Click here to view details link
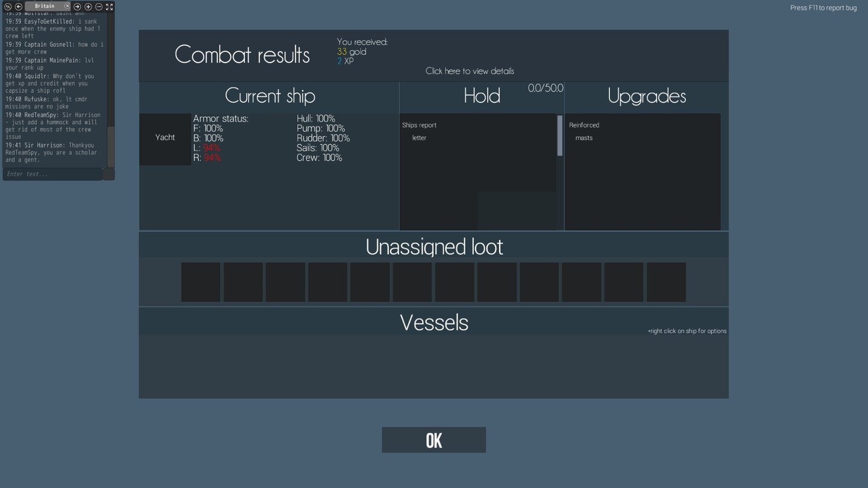 point(470,71)
